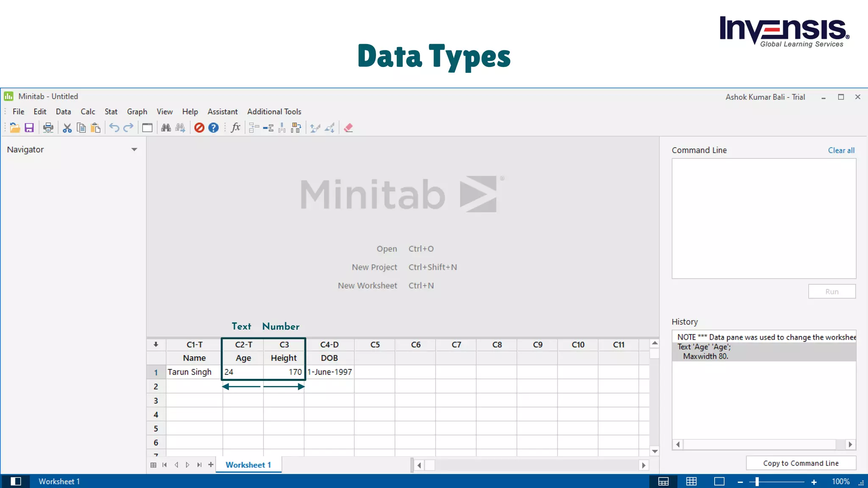Switch to data-only grid view
This screenshot has width=868, height=488.
691,482
